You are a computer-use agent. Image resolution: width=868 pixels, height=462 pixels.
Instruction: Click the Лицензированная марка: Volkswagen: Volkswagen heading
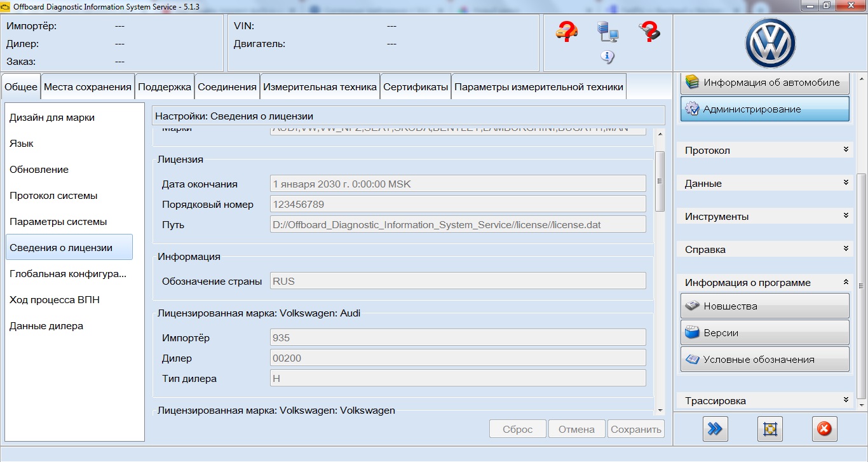[276, 411]
